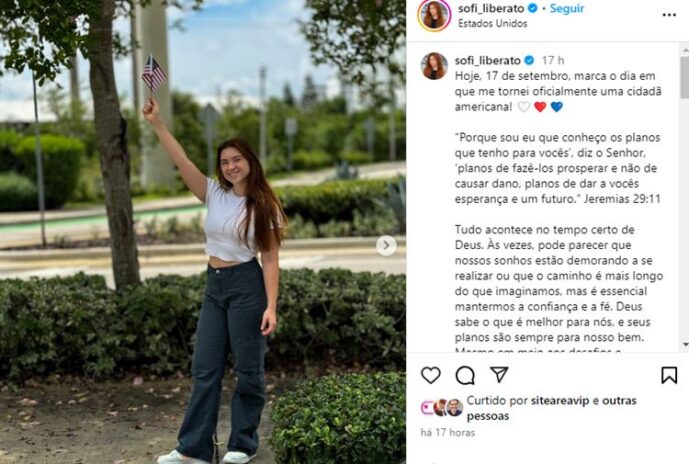Go to next photo with carousel arrow

(386, 246)
